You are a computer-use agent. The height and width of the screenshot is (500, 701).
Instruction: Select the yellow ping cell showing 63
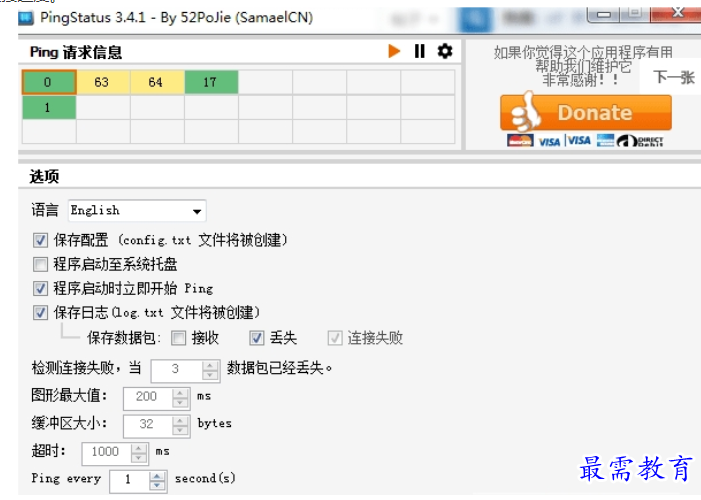click(x=103, y=82)
